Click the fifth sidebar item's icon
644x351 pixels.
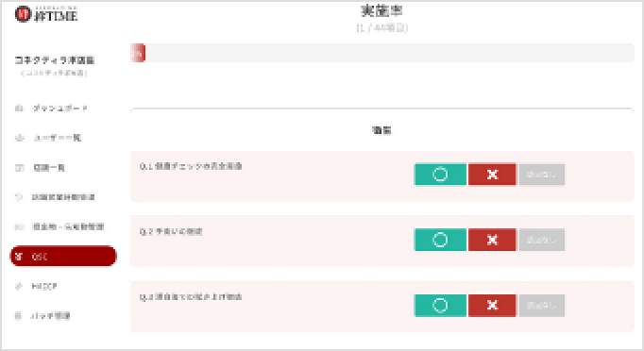coord(19,226)
